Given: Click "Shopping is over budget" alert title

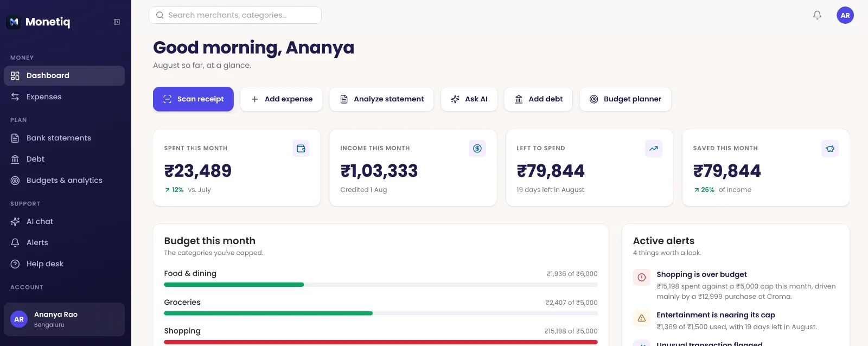Looking at the screenshot, I should pyautogui.click(x=701, y=274).
